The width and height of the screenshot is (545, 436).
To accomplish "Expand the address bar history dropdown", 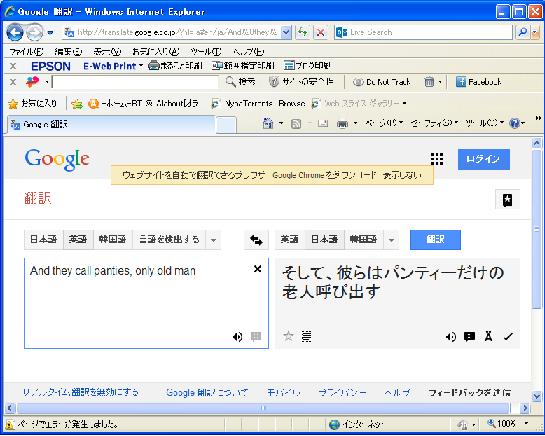I will click(x=286, y=32).
